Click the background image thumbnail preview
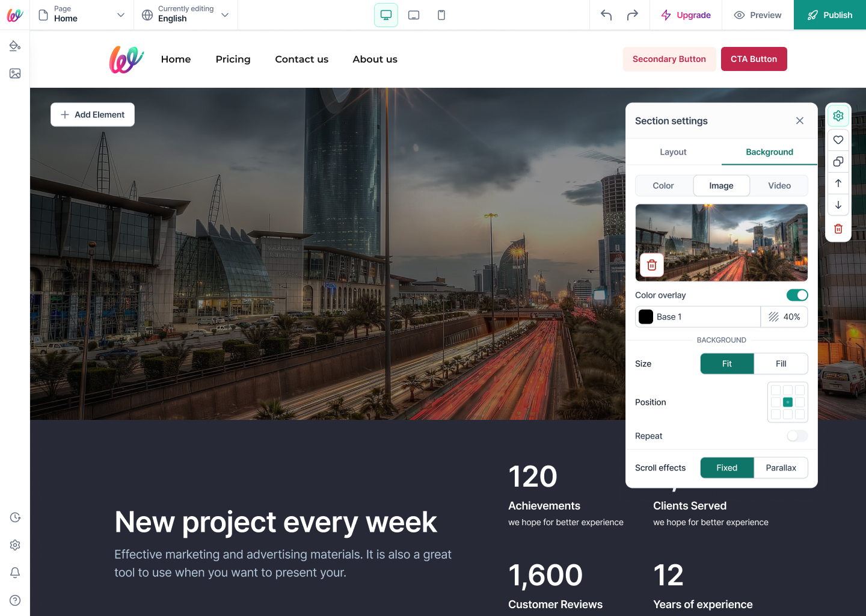Screen dimensions: 866x616 tap(722, 242)
